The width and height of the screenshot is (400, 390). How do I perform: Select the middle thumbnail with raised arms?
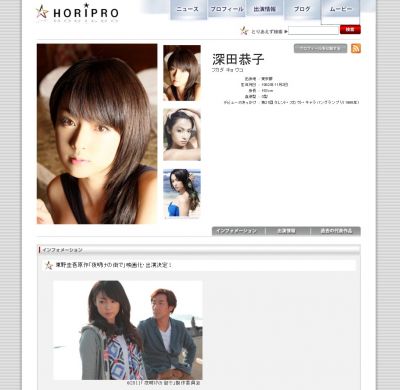pyautogui.click(x=182, y=135)
